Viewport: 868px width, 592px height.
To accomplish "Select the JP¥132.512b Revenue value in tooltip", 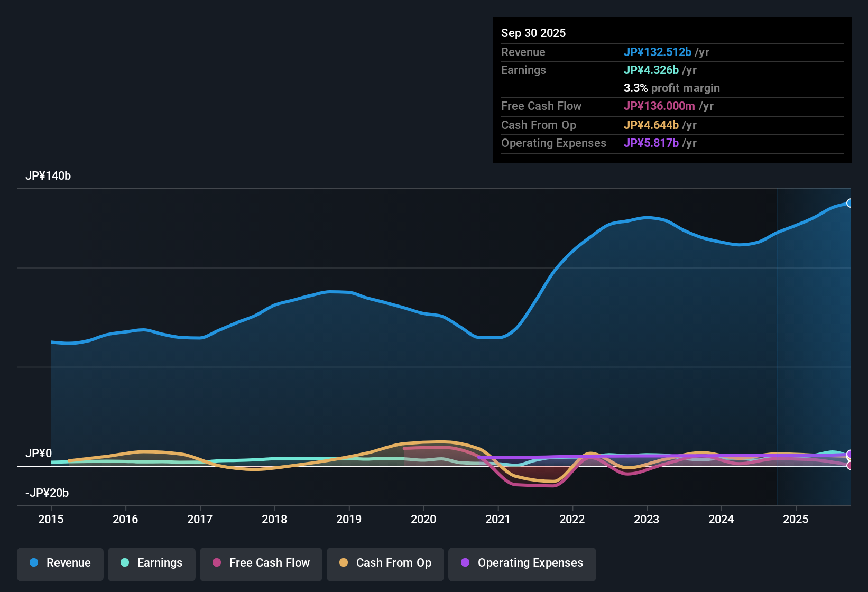I will (658, 52).
